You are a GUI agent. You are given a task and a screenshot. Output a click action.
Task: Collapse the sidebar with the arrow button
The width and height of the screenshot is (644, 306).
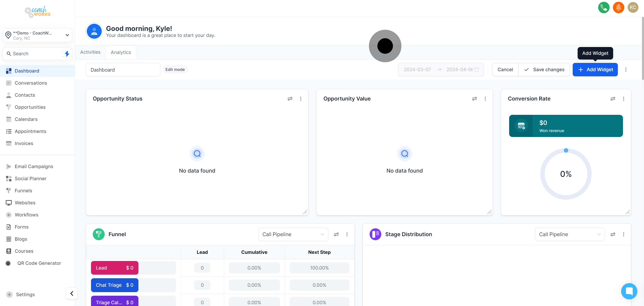[72, 293]
